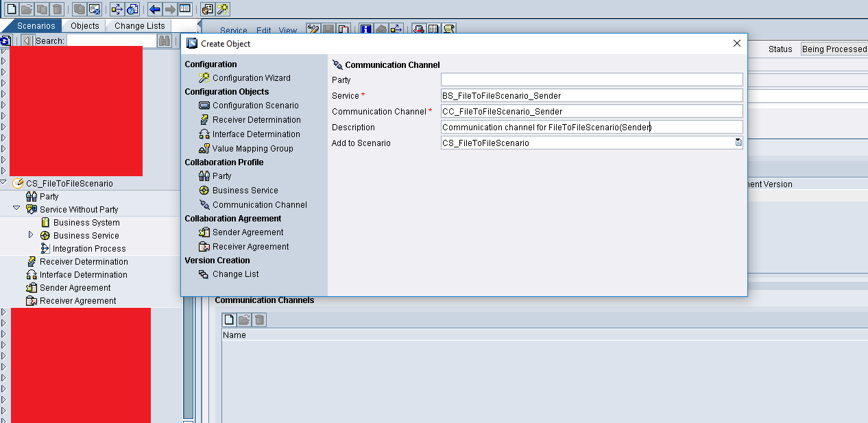Switch to the Objects tab
Image resolution: width=868 pixels, height=423 pixels.
click(x=84, y=25)
